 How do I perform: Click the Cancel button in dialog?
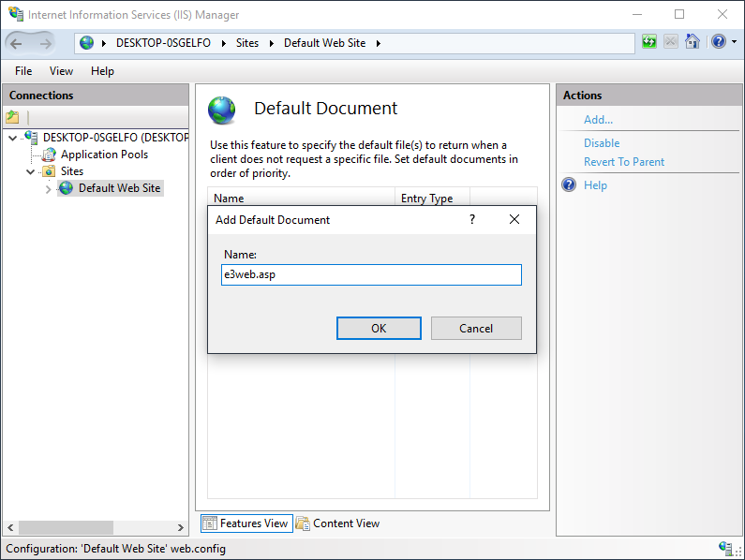coord(476,328)
